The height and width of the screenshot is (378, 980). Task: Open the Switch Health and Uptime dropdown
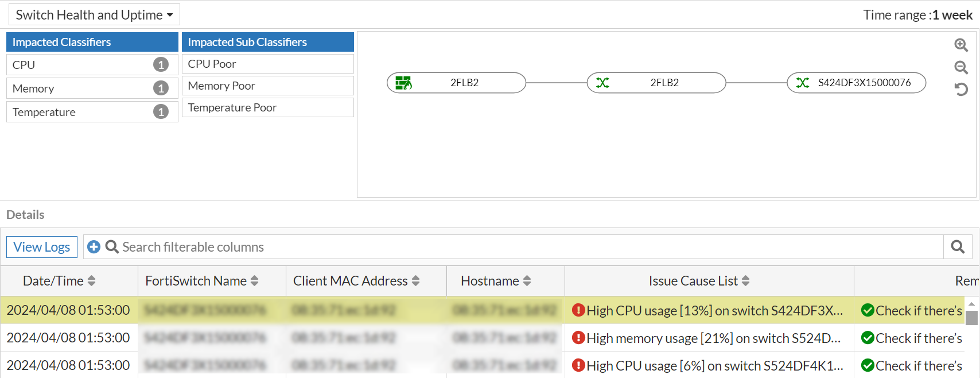95,15
